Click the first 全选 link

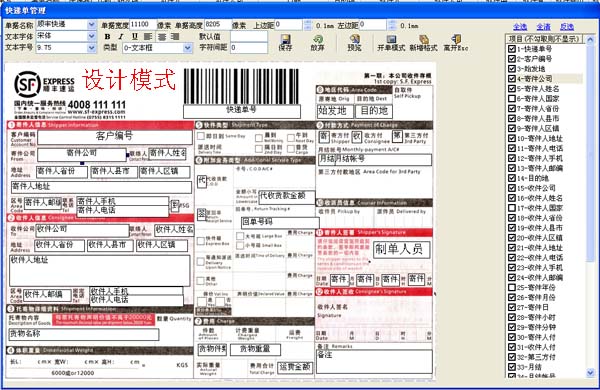(x=520, y=27)
